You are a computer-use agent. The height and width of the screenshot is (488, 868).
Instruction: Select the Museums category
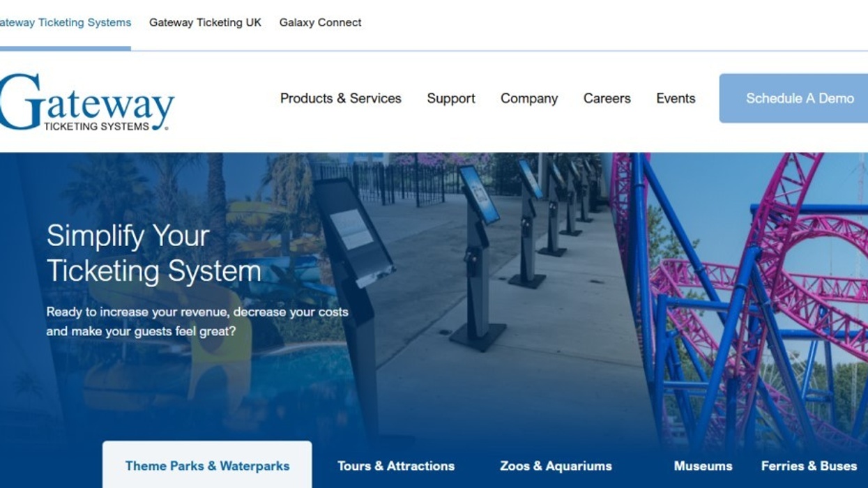click(703, 466)
